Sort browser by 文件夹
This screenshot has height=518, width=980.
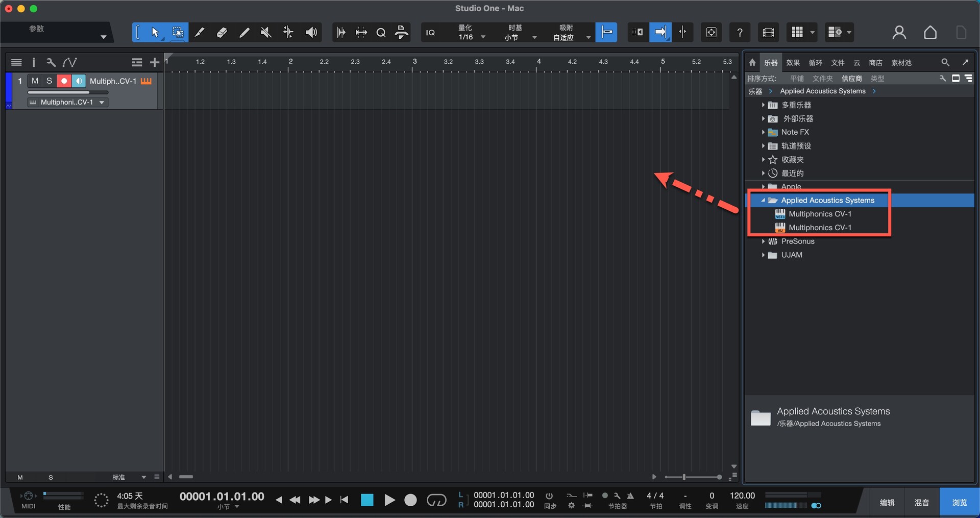click(x=823, y=79)
